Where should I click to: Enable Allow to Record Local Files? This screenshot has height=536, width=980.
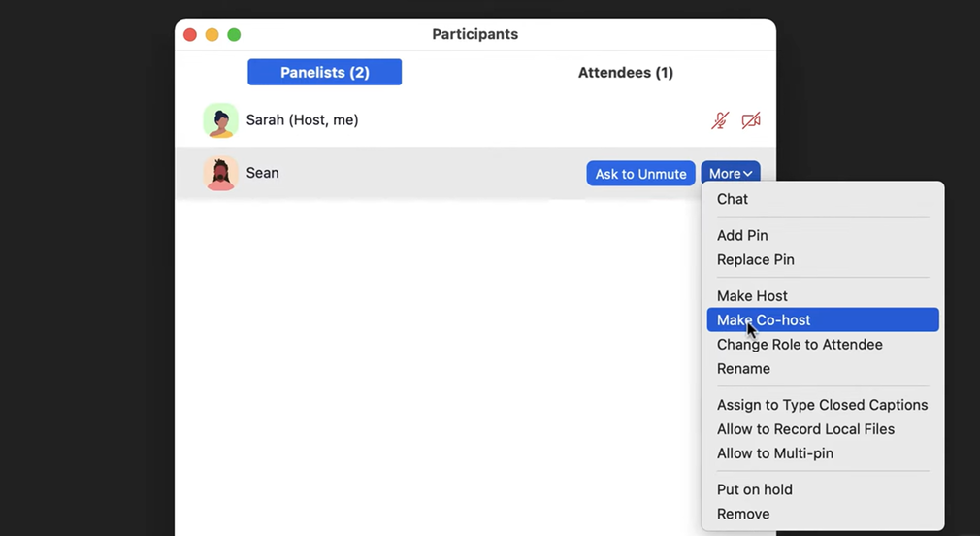point(805,429)
